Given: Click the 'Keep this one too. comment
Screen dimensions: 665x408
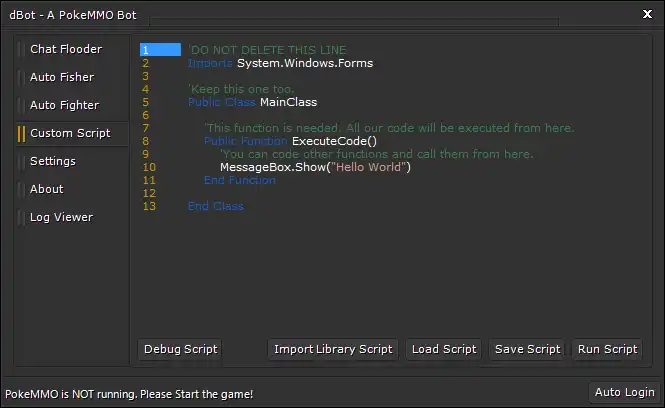Looking at the screenshot, I should 241,89.
